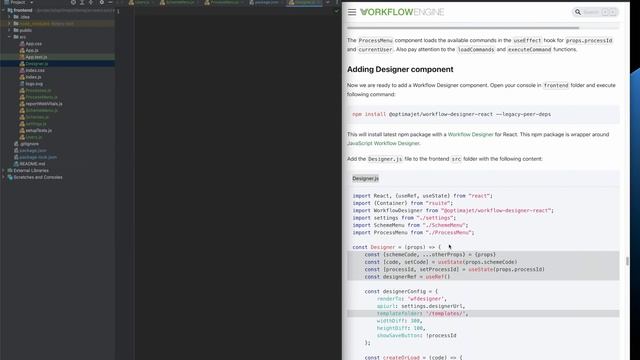Viewport: 640px width, 360px height.
Task: Open the hamburger menu beside WorkflowEngine logo
Action: [x=352, y=12]
